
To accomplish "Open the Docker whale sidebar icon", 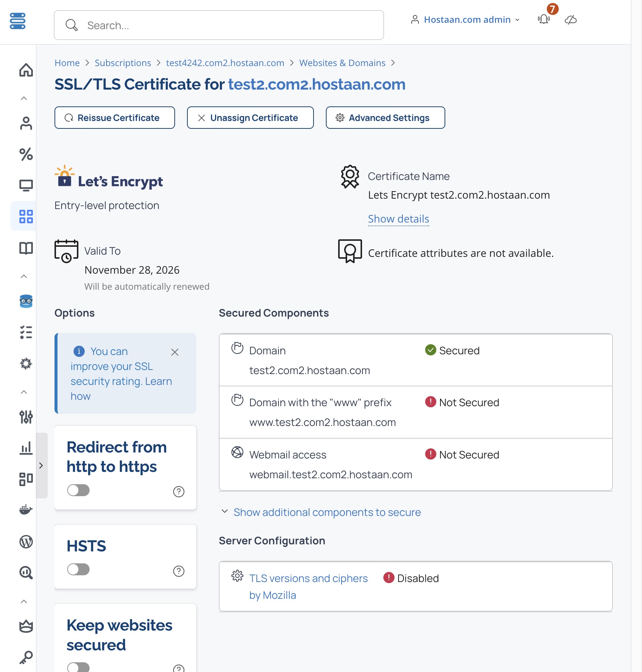I will point(26,510).
